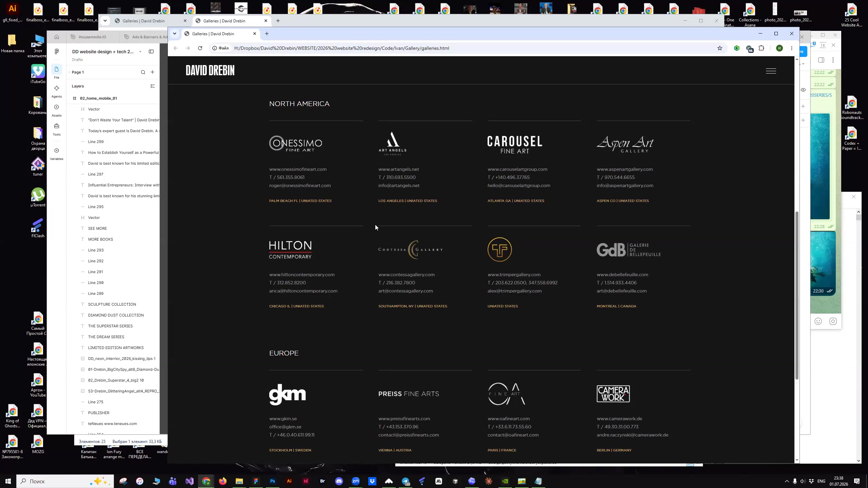
Task: Open the hamburger menu on David Drebin site
Action: [771, 71]
